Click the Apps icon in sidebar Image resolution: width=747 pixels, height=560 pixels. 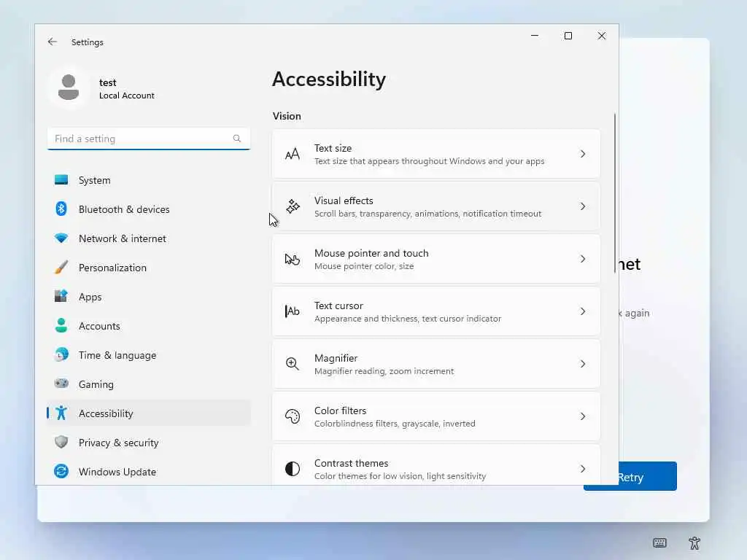click(x=61, y=296)
